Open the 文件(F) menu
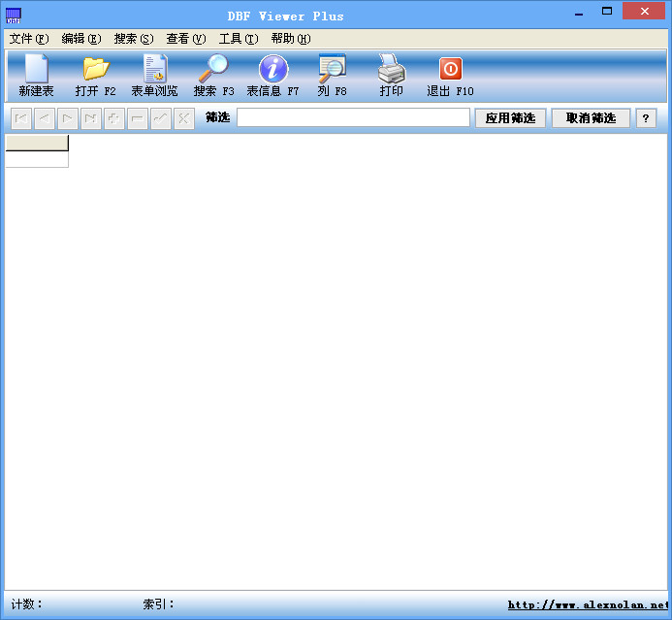672x620 pixels. point(29,39)
